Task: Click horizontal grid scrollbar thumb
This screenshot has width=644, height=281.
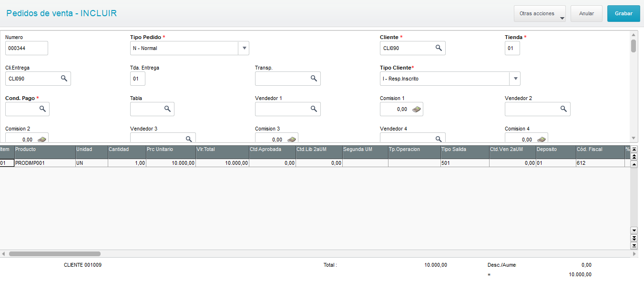Action: coord(55,254)
